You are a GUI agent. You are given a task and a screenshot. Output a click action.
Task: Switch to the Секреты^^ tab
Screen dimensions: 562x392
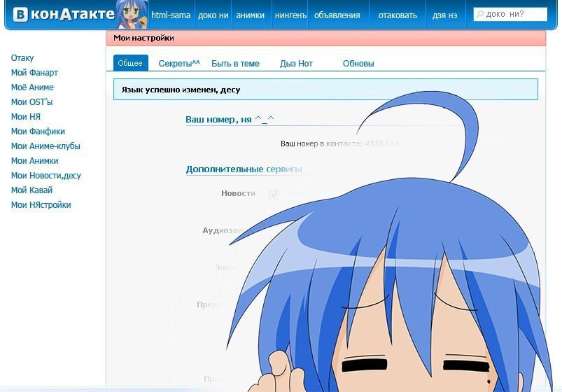pyautogui.click(x=178, y=64)
